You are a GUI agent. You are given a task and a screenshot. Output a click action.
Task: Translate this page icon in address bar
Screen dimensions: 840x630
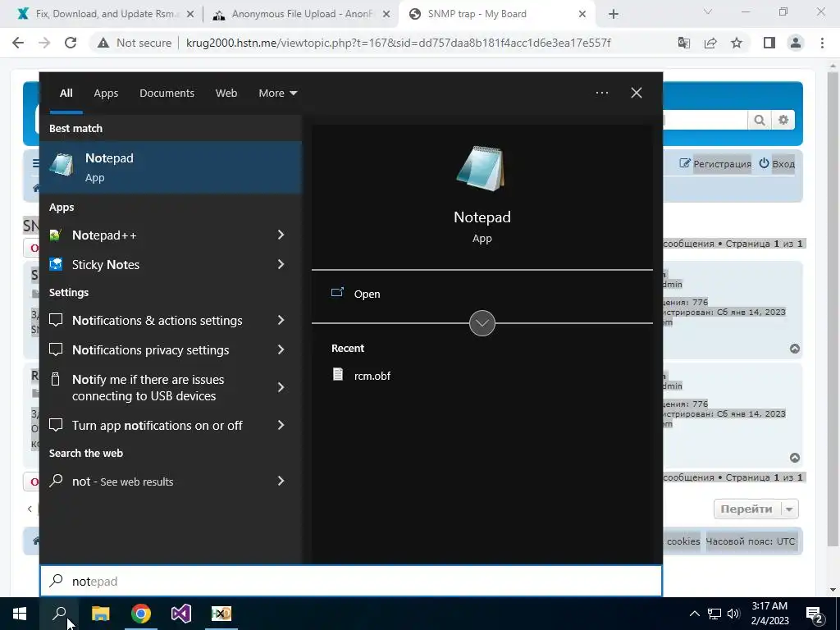click(x=683, y=43)
